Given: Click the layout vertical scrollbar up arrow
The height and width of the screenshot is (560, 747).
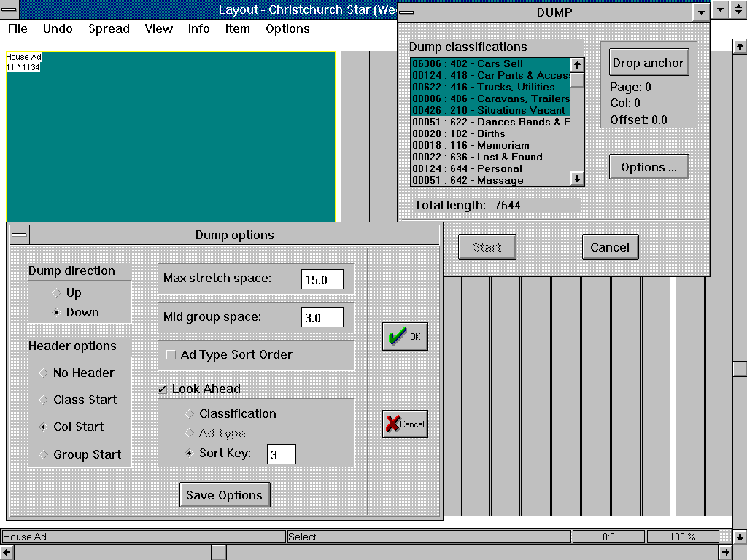Looking at the screenshot, I should click(x=740, y=46).
